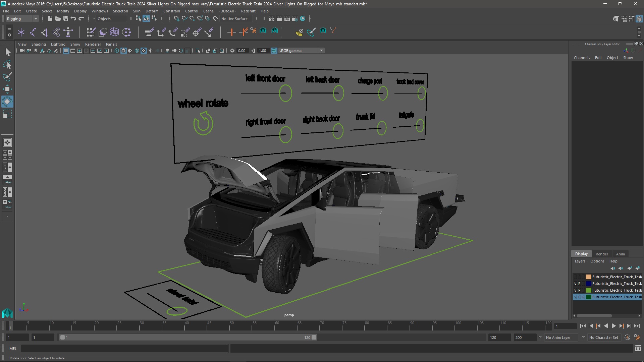Image resolution: width=644 pixels, height=362 pixels.
Task: Open the sRGB gamma view transform dropdown
Action: [301, 51]
